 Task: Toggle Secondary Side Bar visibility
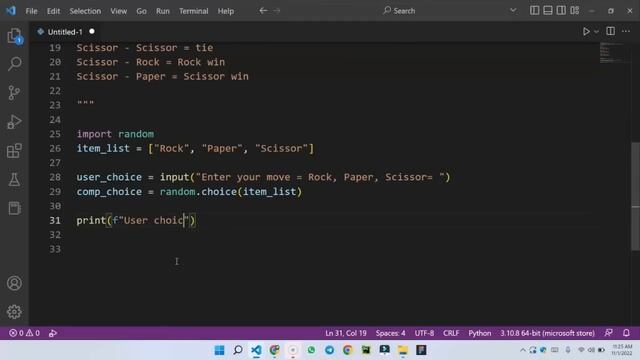coord(561,11)
